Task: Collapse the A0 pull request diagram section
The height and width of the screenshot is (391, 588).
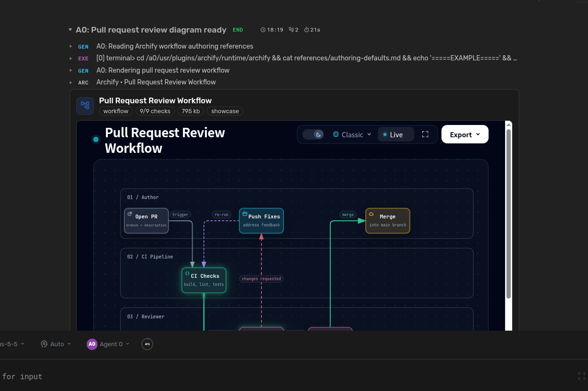Action: (x=71, y=30)
